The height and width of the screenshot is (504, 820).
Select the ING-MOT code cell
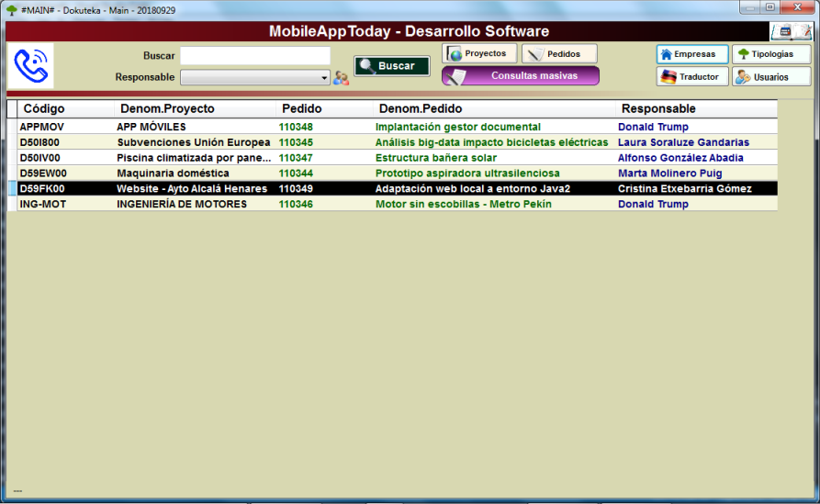[43, 204]
